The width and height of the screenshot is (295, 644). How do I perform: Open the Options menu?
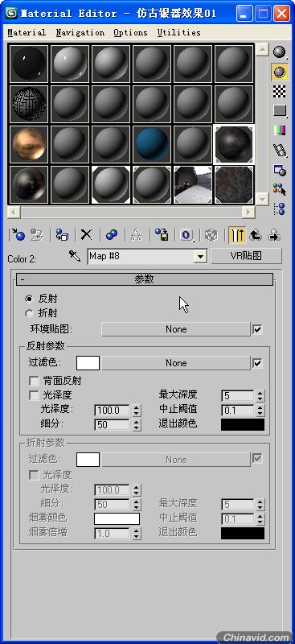click(130, 32)
